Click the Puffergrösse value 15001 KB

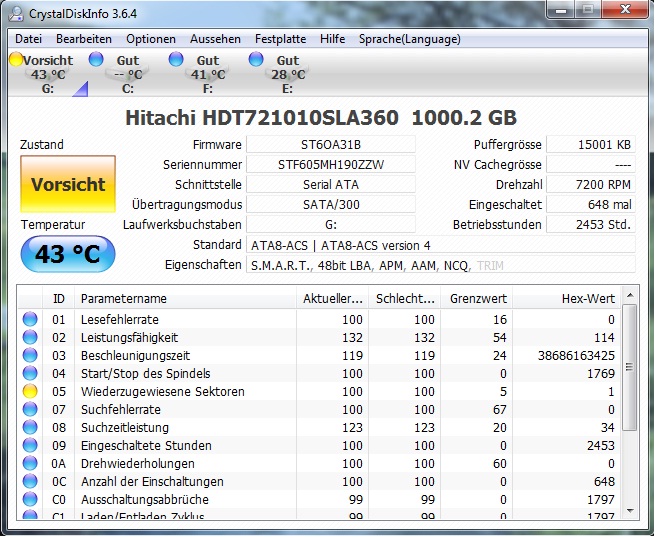[x=591, y=145]
